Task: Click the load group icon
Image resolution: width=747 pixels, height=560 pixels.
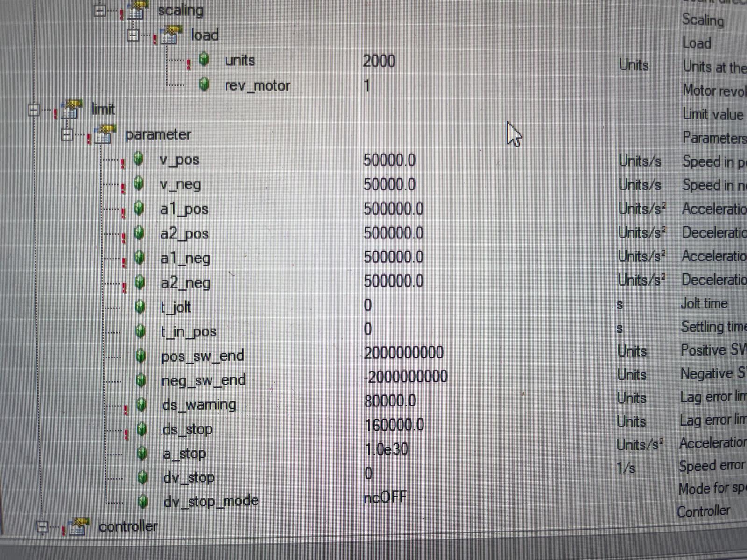Action: tap(170, 35)
